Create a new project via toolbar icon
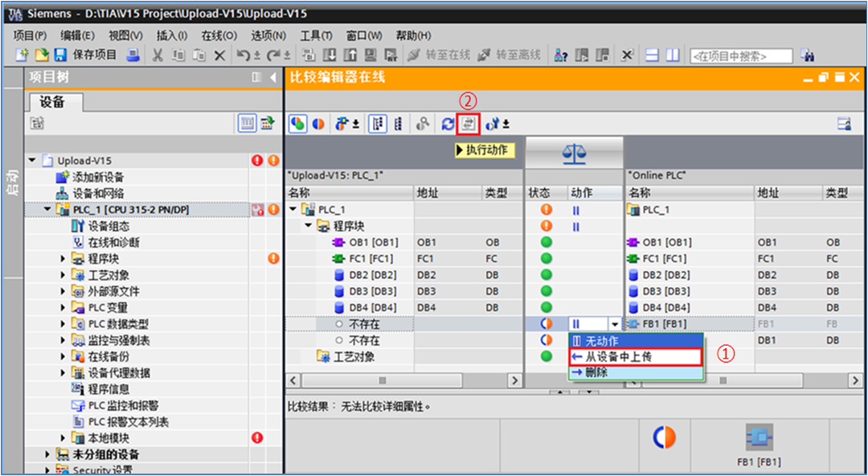Screen dimensions: 868x476 (x=23, y=55)
